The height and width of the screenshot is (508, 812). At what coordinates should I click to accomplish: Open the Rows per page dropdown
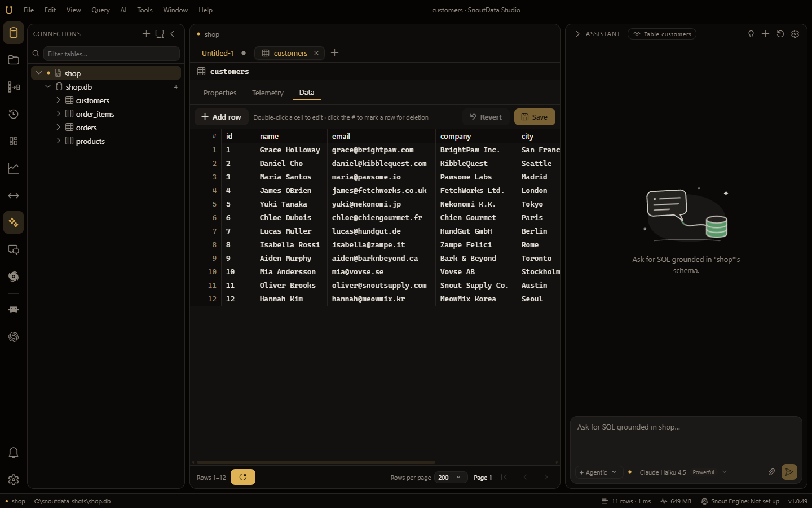(451, 478)
